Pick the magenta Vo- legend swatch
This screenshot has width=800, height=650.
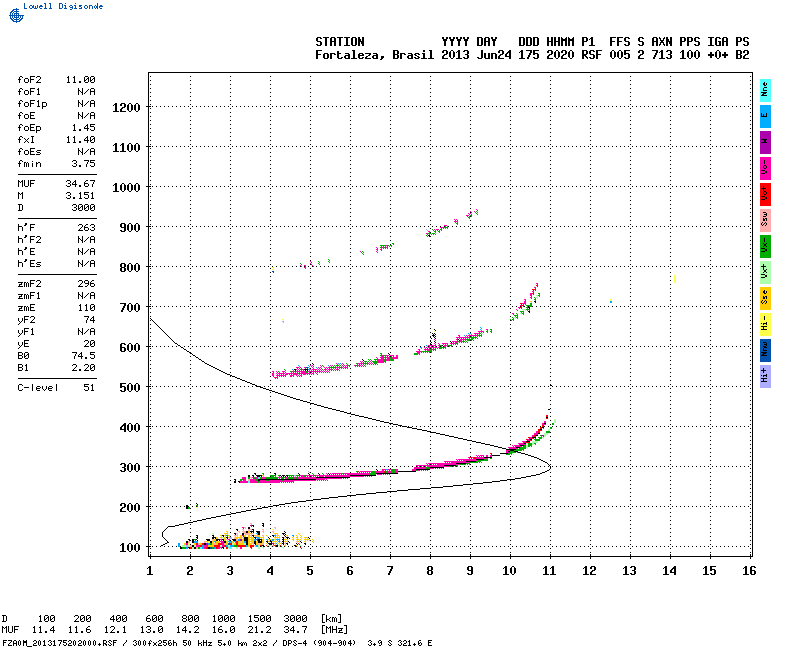765,168
